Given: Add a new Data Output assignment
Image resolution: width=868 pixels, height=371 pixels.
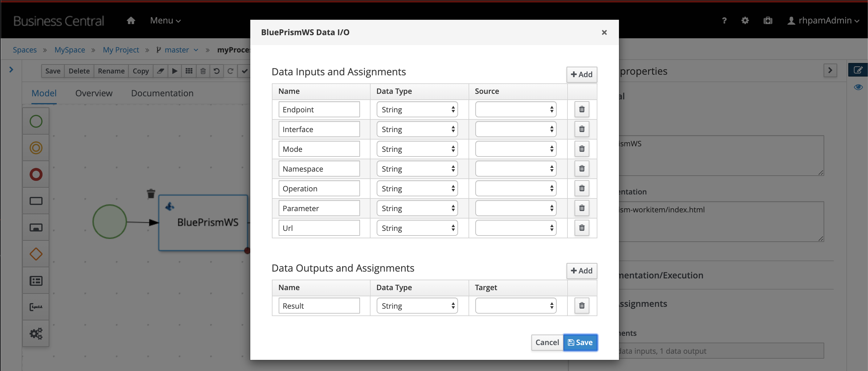Looking at the screenshot, I should click(x=581, y=270).
